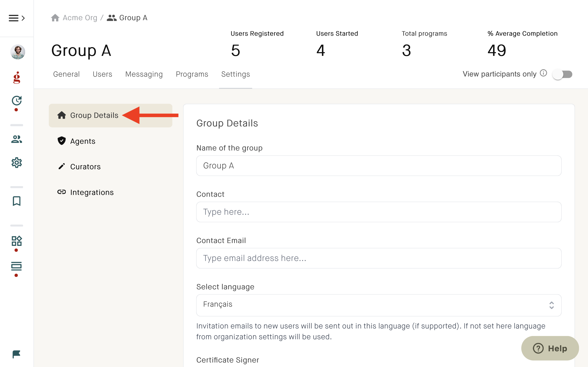588x367 pixels.
Task: Open the user avatar profile
Action: [x=18, y=52]
